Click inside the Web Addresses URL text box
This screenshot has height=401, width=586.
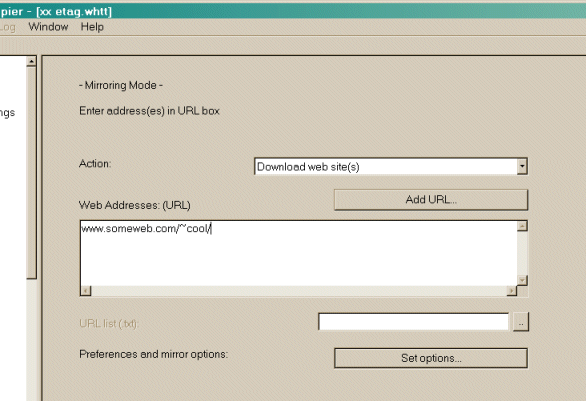[298, 253]
